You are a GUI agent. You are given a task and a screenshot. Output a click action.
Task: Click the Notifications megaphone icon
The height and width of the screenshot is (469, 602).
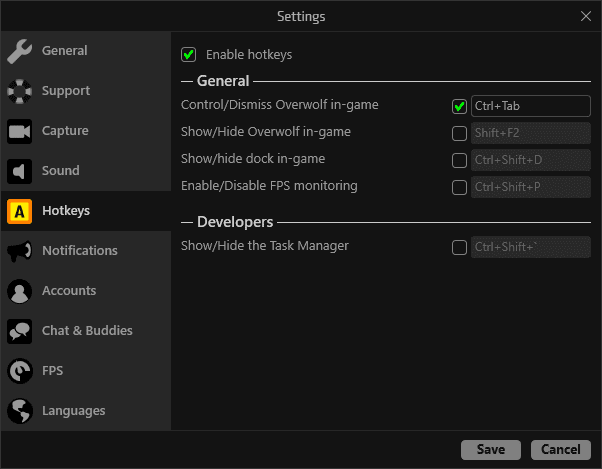tap(19, 251)
